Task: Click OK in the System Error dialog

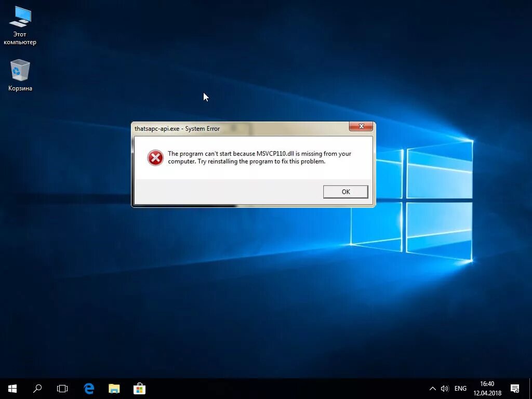Action: click(x=345, y=192)
